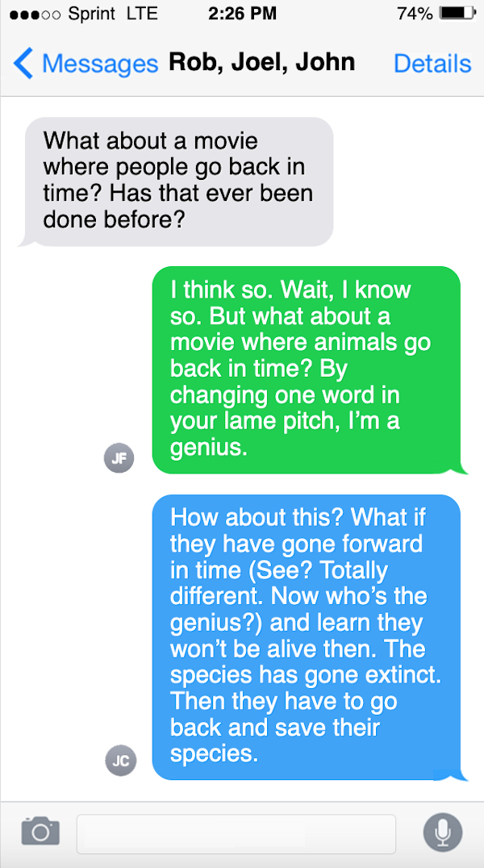Tap the battery icon in status bar
484x868 pixels.
tap(457, 14)
